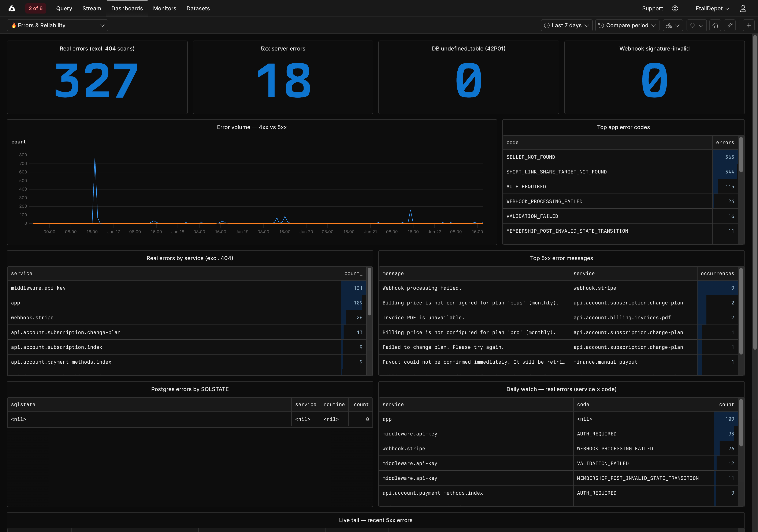Click the occurrences column header
The width and height of the screenshot is (758, 532).
[x=717, y=274]
